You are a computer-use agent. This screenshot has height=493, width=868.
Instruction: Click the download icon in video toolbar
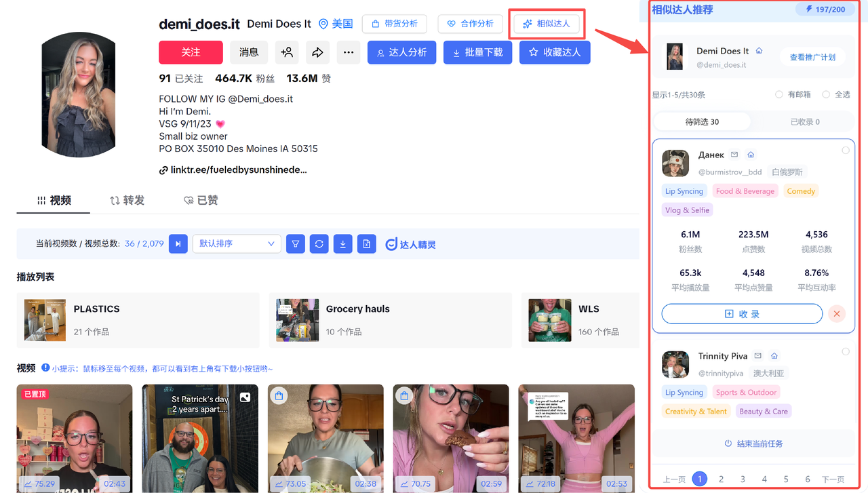point(342,244)
